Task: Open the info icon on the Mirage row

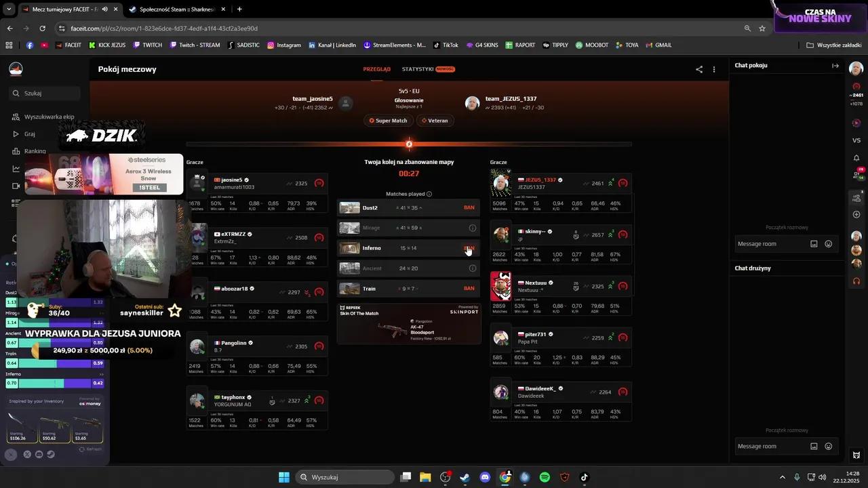Action: coord(473,228)
